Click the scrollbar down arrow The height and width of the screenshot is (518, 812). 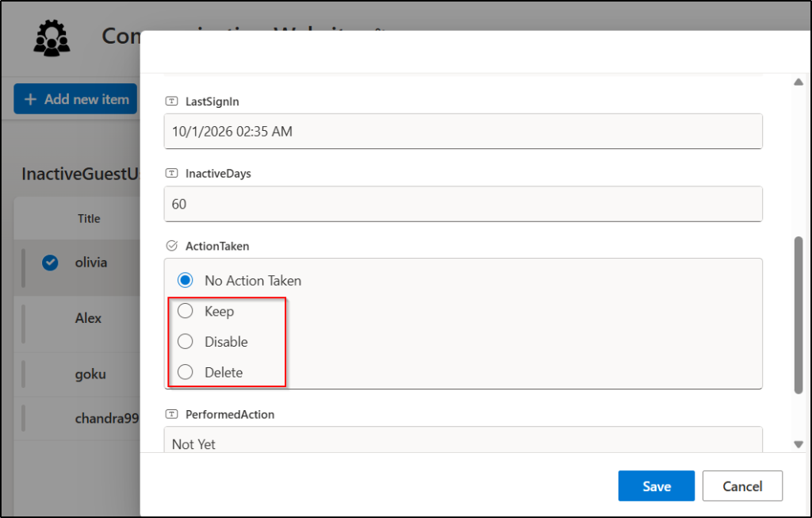click(x=799, y=445)
